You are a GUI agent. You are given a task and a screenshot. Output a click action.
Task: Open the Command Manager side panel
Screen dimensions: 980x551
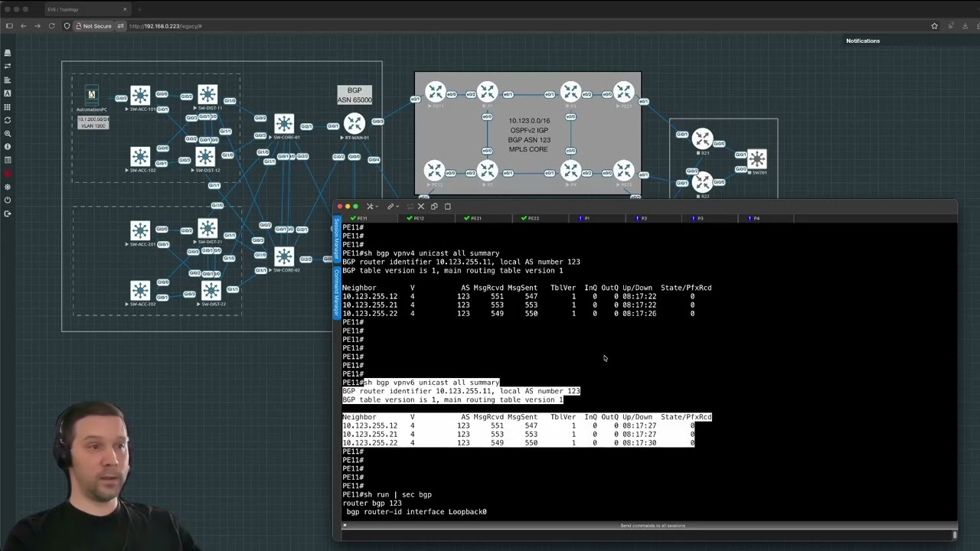[x=336, y=292]
